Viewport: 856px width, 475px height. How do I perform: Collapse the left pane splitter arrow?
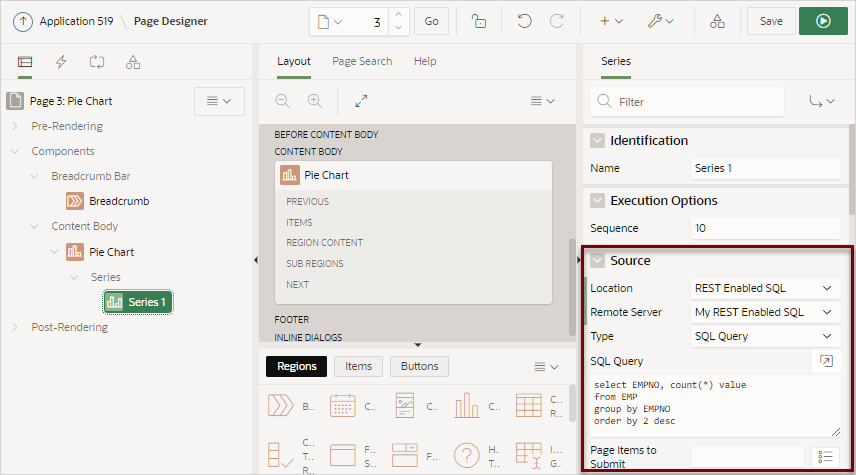coord(255,260)
